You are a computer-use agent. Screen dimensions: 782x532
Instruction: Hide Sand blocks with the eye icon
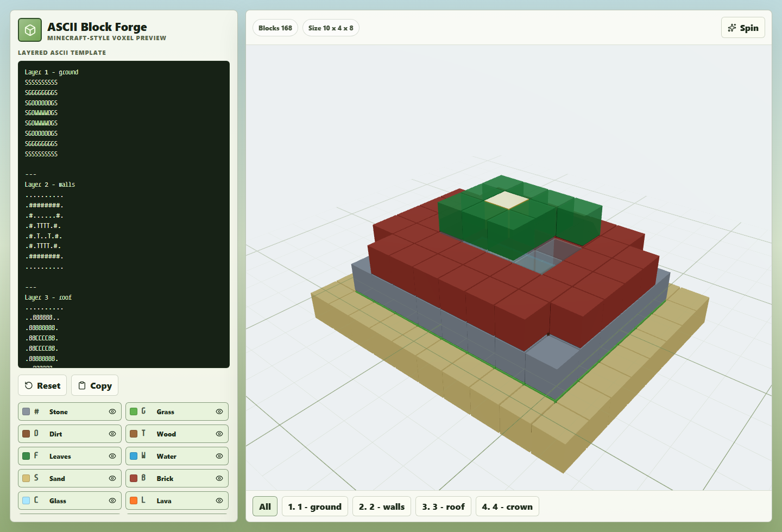coord(112,478)
